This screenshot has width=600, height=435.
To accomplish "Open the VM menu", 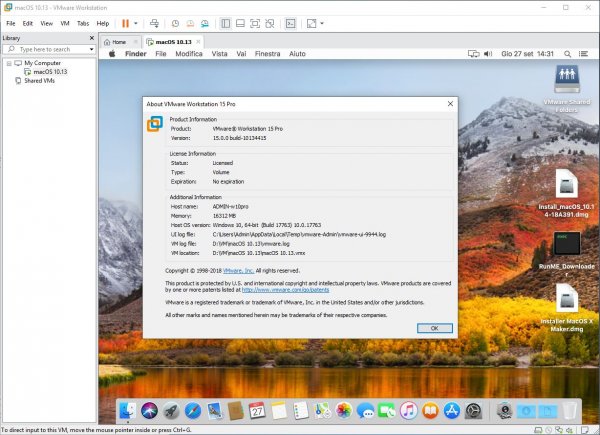I will coord(65,22).
